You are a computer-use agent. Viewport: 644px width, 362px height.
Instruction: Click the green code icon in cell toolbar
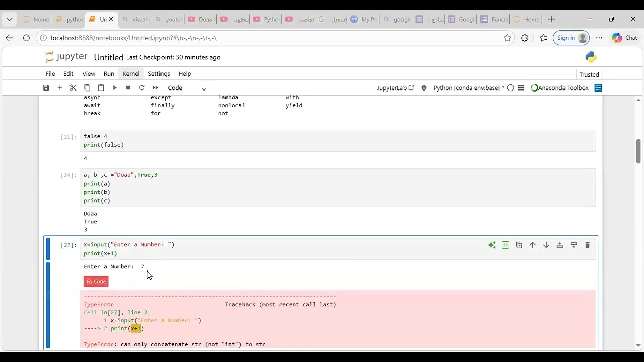pos(505,245)
